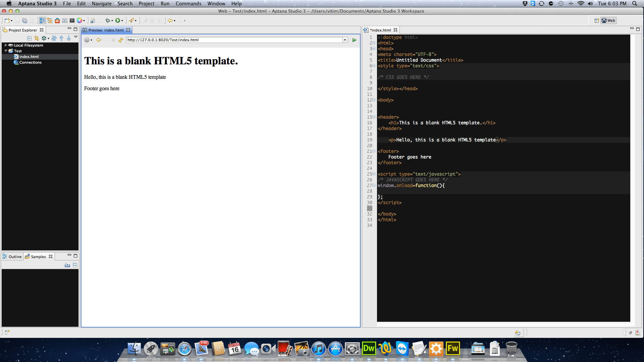
Task: Click the green Go arrow in preview
Action: coord(354,40)
